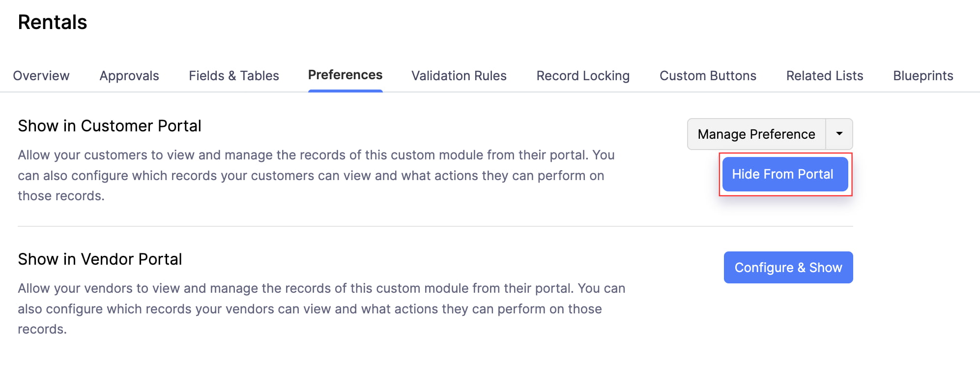
Task: Open the Blueprints tab
Action: pyautogui.click(x=923, y=75)
